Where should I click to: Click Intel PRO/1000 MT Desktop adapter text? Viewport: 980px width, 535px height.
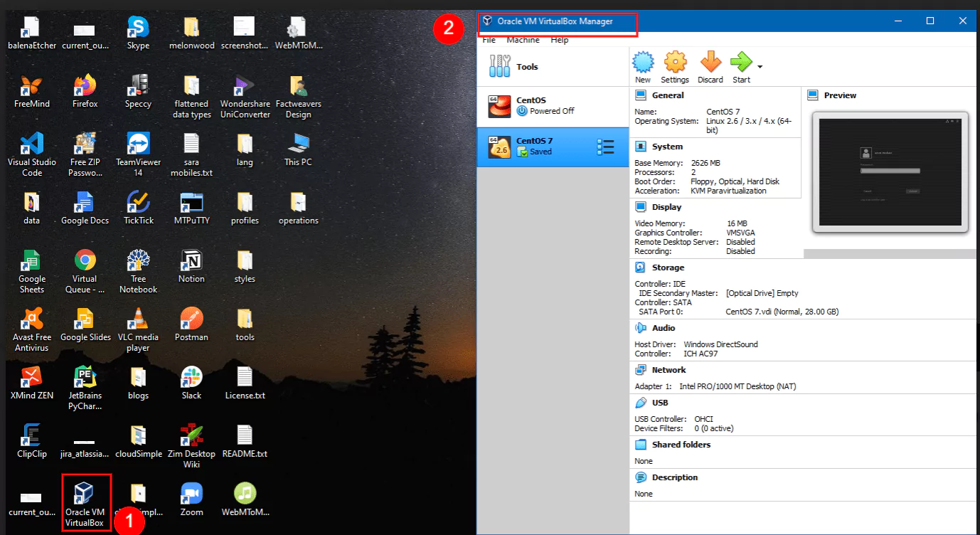click(737, 386)
